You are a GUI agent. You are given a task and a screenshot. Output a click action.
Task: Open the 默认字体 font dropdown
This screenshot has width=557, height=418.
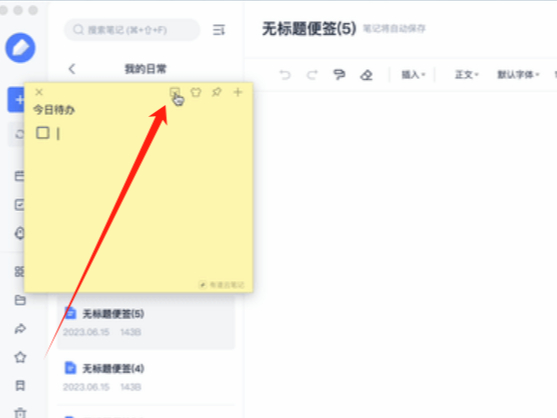coord(518,75)
